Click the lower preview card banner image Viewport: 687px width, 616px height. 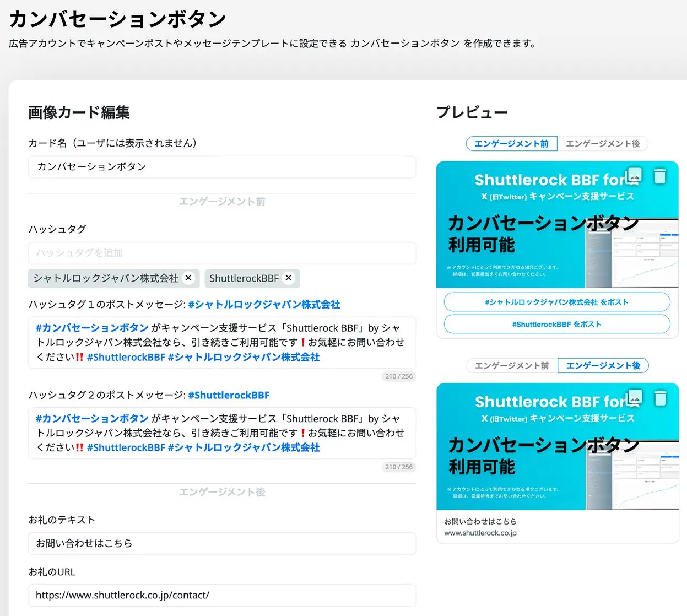[558, 446]
